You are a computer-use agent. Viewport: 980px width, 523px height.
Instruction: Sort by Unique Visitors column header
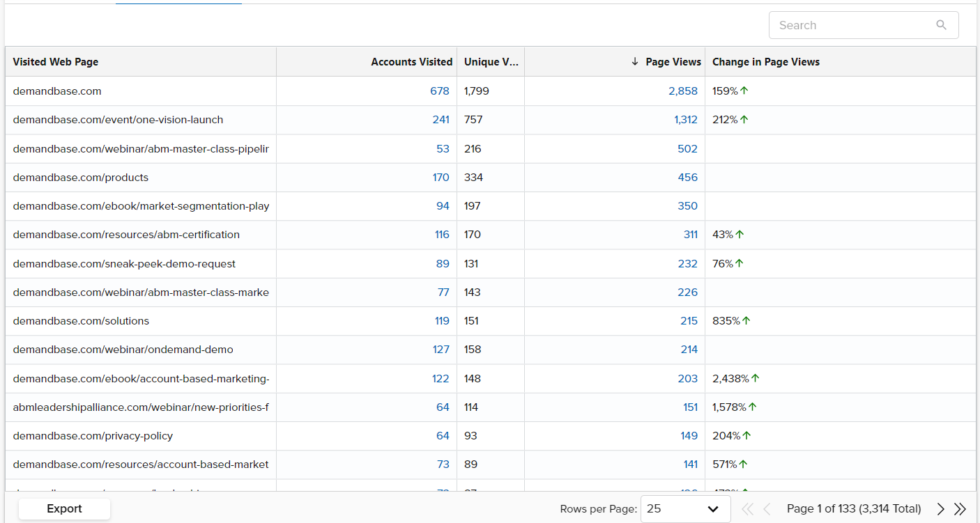point(491,62)
